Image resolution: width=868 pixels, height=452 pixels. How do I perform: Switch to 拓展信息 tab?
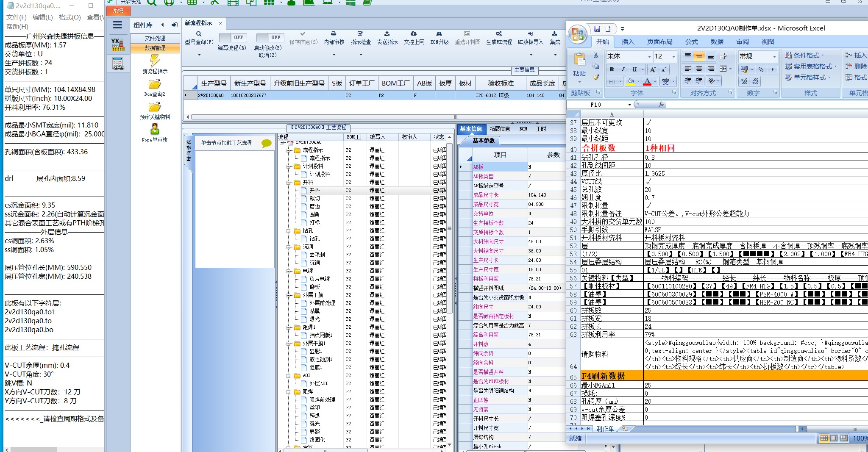tap(500, 129)
